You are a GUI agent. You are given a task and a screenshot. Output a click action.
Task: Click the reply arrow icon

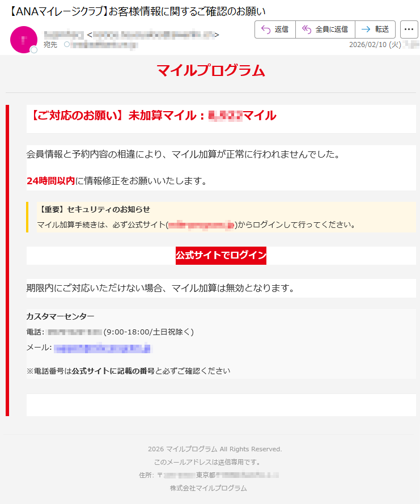(266, 29)
